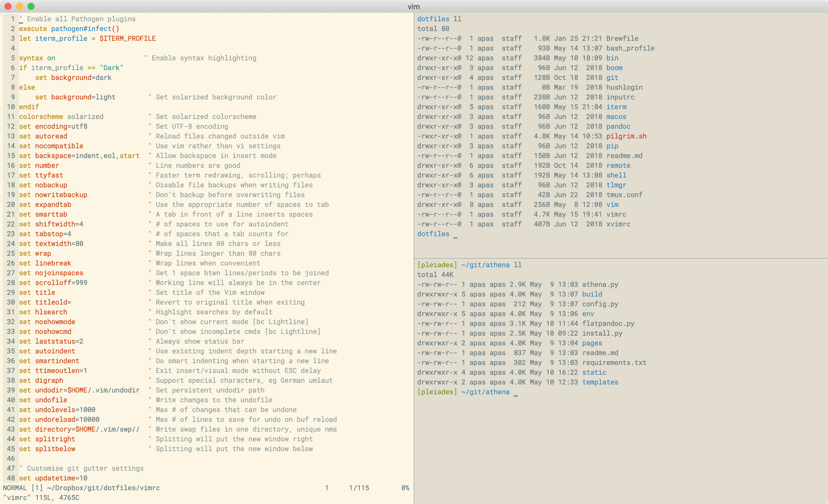828x504 pixels.
Task: Click the 'pandoc' directory entry
Action: coord(618,126)
